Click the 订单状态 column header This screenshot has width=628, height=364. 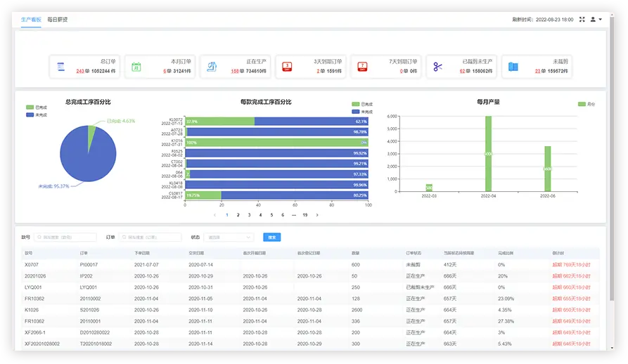pos(414,253)
